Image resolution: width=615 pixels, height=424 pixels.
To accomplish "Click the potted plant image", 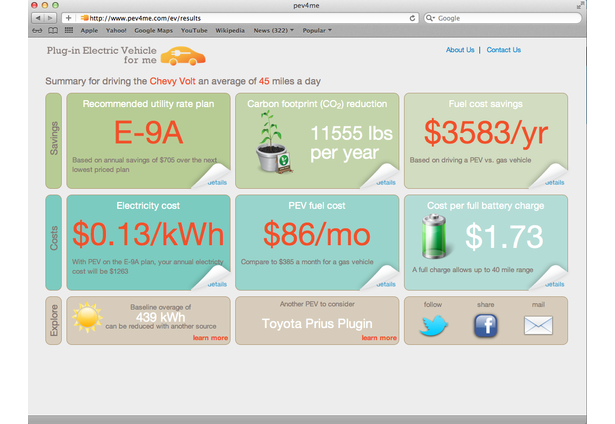I will [x=273, y=142].
